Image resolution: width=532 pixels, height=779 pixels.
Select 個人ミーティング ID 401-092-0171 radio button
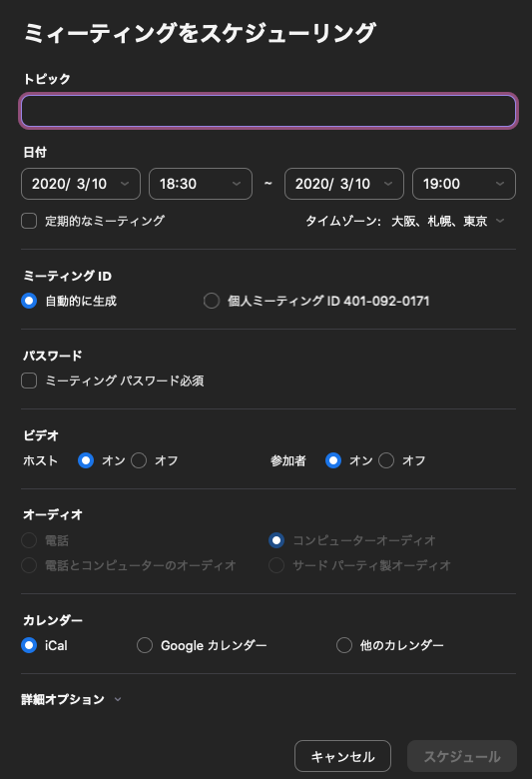pyautogui.click(x=212, y=301)
